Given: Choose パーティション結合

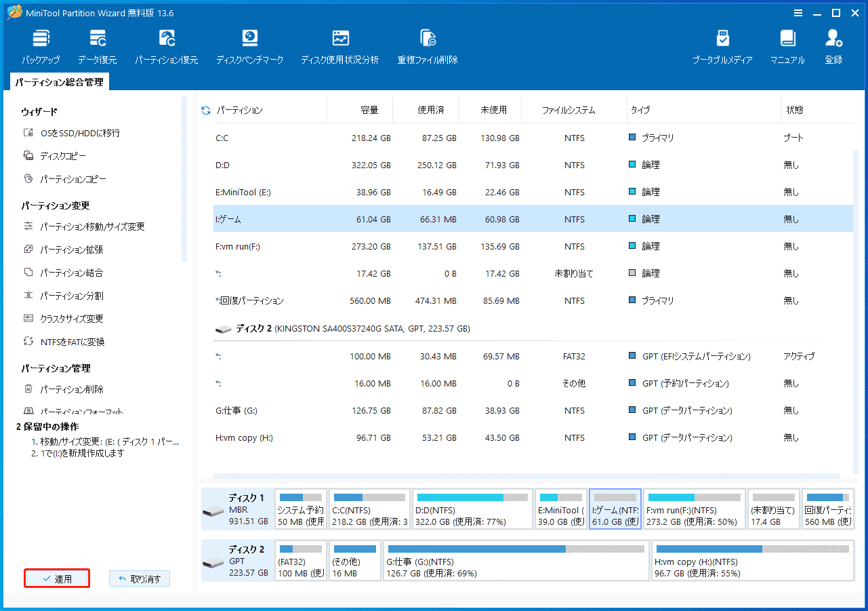Looking at the screenshot, I should [63, 273].
